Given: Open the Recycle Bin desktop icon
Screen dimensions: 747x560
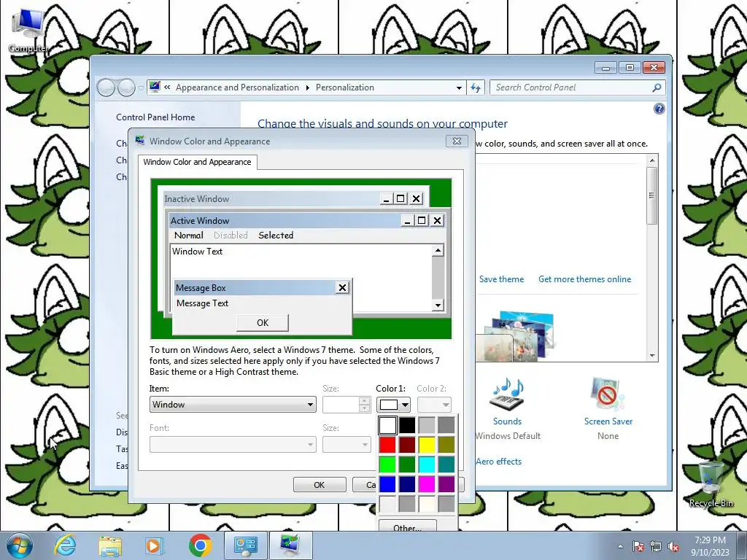Looking at the screenshot, I should pos(711,485).
